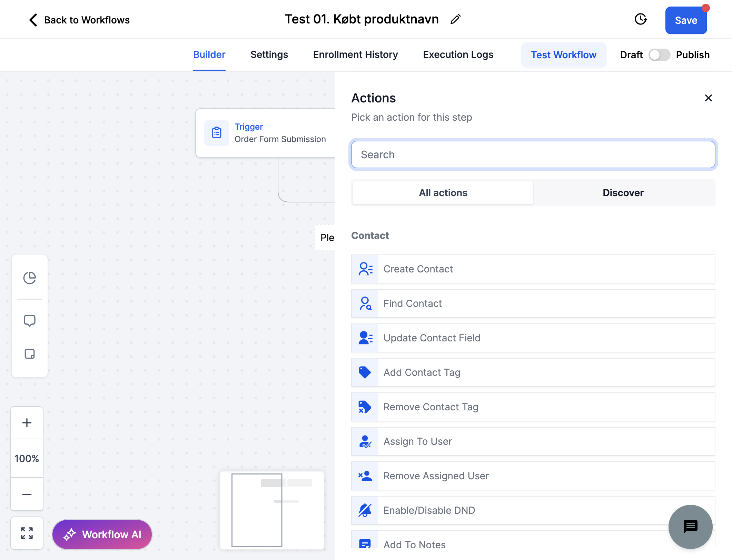The image size is (732, 560).
Task: Click the Enable/Disable DND bell icon
Action: tap(365, 510)
